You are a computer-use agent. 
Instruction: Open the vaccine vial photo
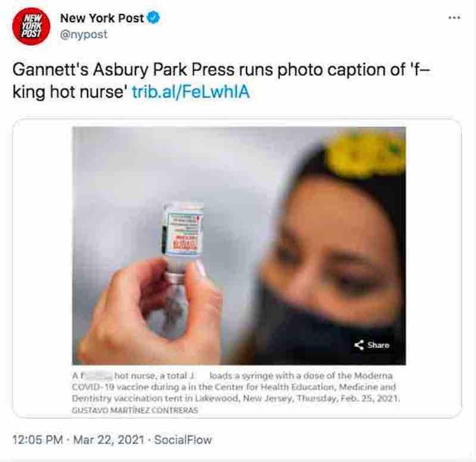(239, 246)
